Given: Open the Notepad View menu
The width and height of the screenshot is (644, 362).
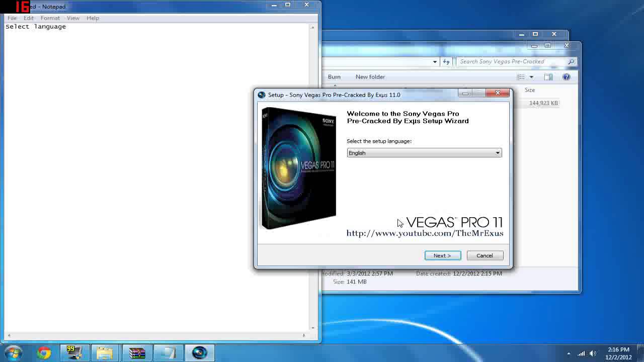Looking at the screenshot, I should pyautogui.click(x=73, y=18).
